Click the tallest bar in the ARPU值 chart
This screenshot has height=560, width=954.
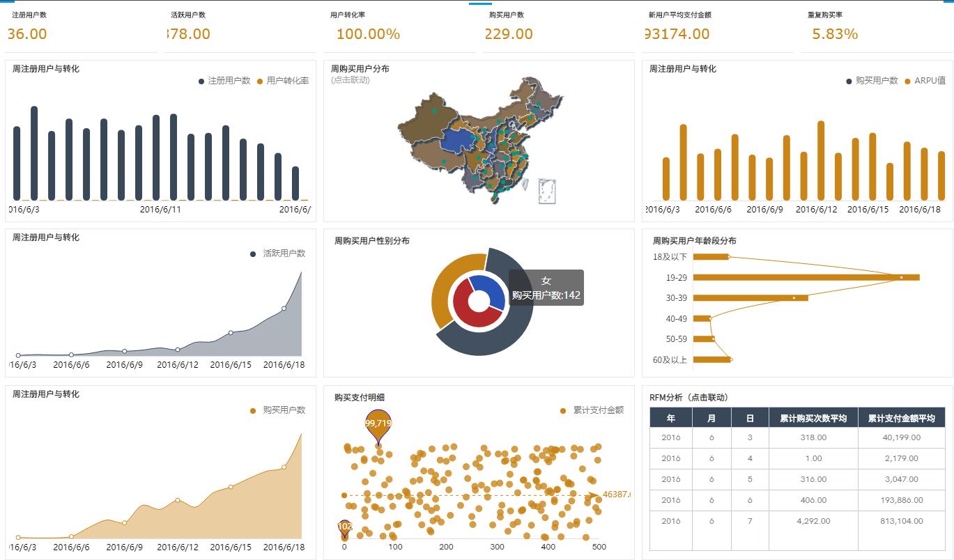click(821, 161)
